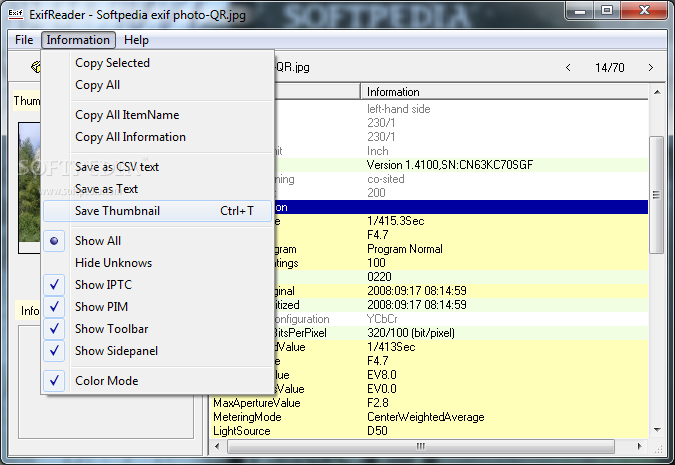Select the F2.8 value
The width and height of the screenshot is (675, 465).
click(x=378, y=403)
